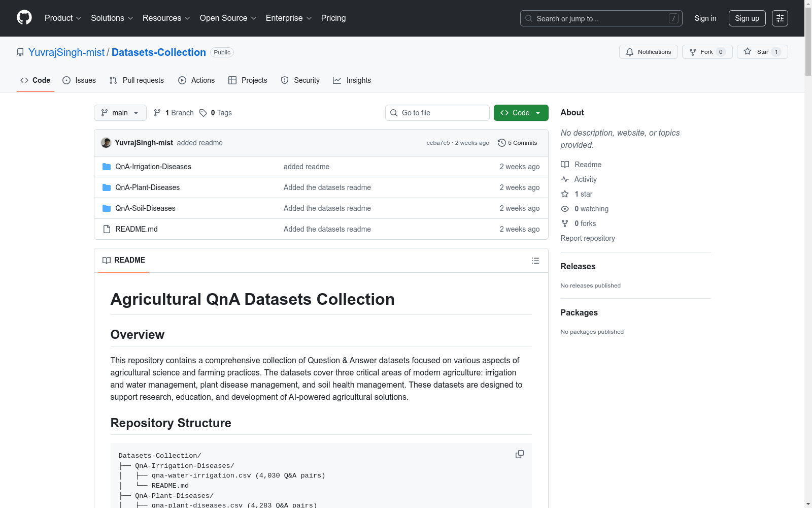Expand the Product menu
Screen dimensions: 812x508
click(x=63, y=18)
